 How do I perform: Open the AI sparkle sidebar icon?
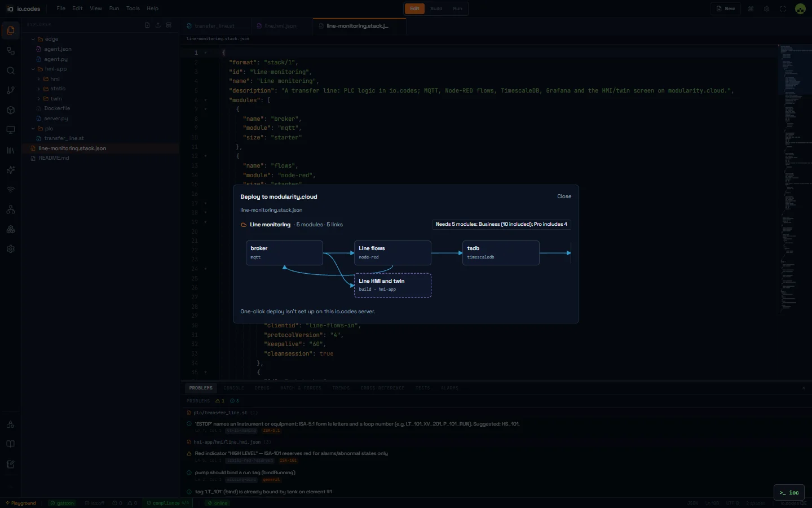coord(11,170)
